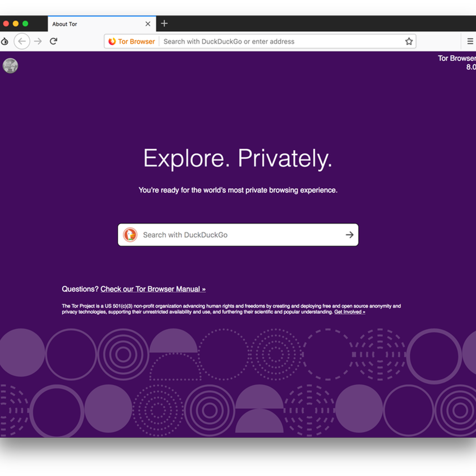This screenshot has width=476, height=476.
Task: Click the Tor Browser identity icon in address bar
Action: pyautogui.click(x=112, y=41)
